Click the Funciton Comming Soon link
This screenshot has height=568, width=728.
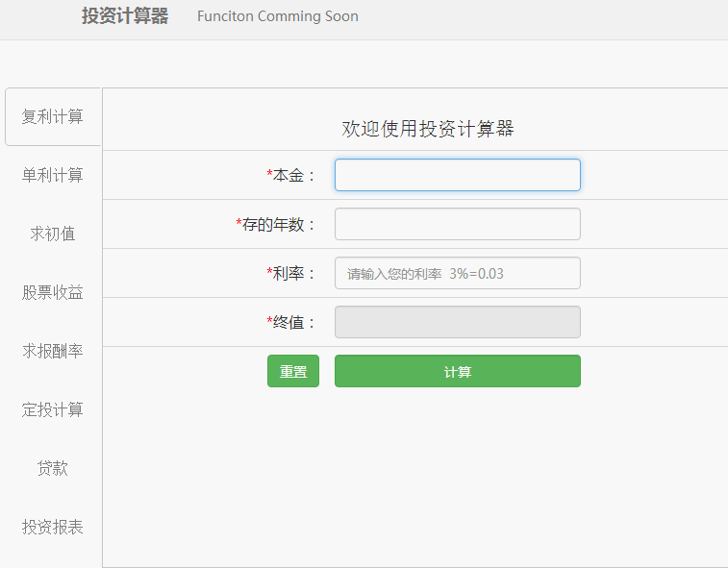278,16
